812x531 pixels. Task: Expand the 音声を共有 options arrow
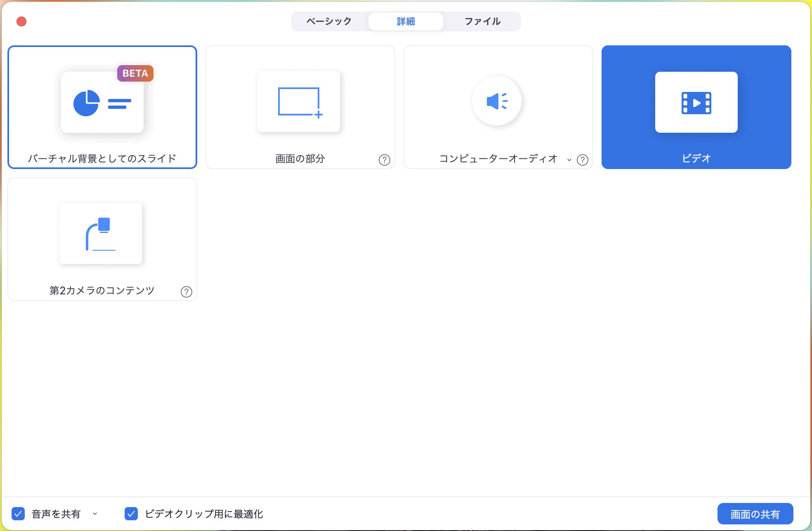click(95, 514)
